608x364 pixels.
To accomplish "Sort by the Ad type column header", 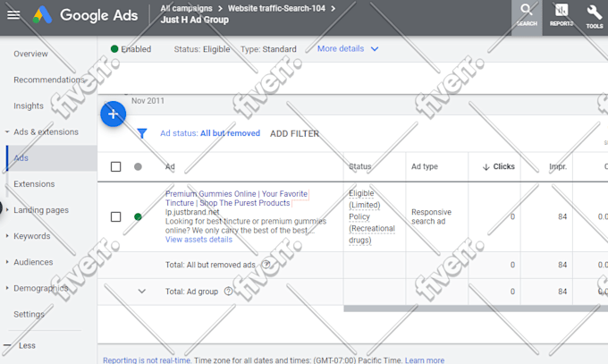I will click(x=425, y=166).
